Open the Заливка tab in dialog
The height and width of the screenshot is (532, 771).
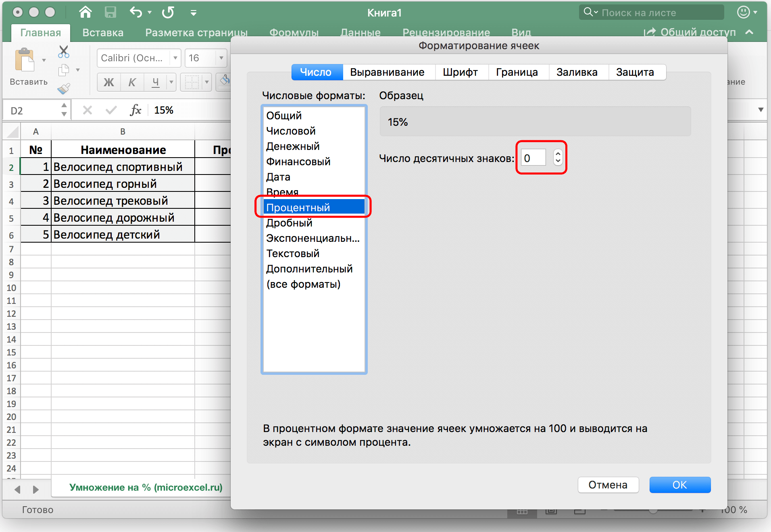coord(577,72)
